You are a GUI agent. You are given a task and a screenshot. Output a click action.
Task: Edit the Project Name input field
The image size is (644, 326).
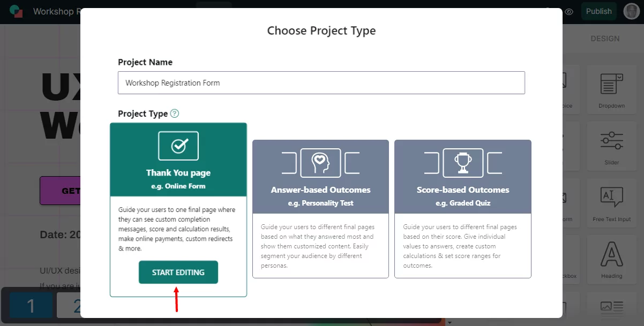[x=321, y=83]
